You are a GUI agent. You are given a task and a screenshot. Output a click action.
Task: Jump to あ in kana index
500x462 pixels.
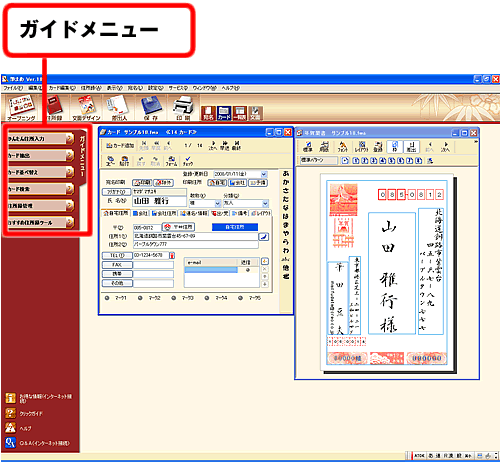pyautogui.click(x=286, y=174)
